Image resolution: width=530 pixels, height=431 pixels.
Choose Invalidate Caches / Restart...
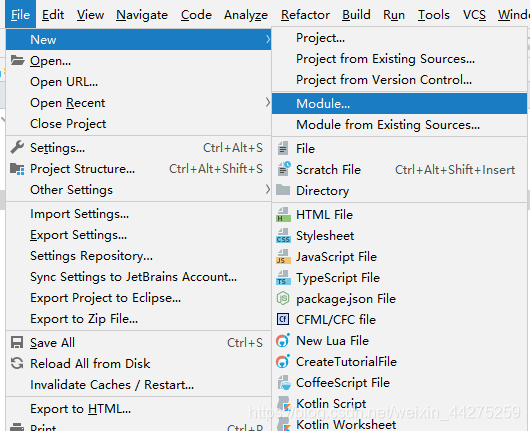click(138, 385)
